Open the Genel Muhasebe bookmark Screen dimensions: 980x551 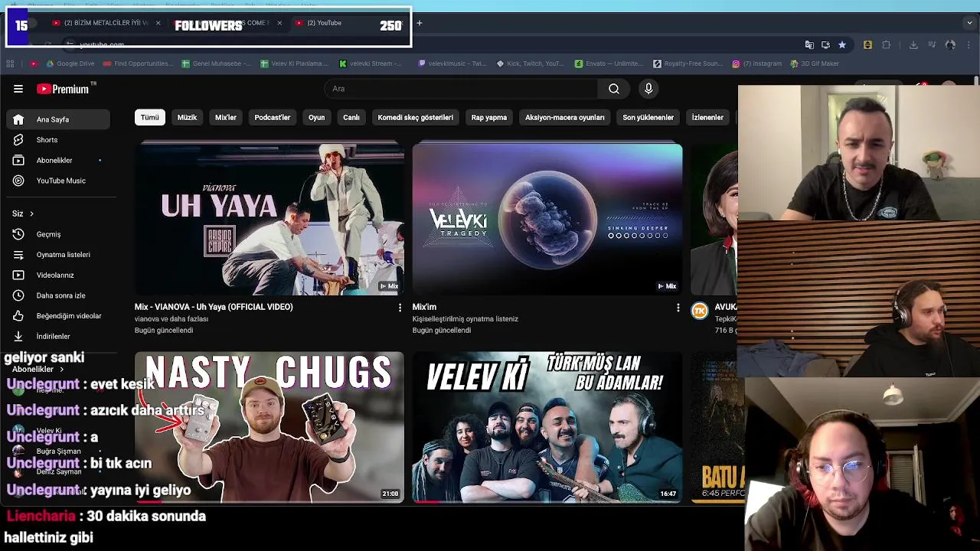(x=217, y=64)
